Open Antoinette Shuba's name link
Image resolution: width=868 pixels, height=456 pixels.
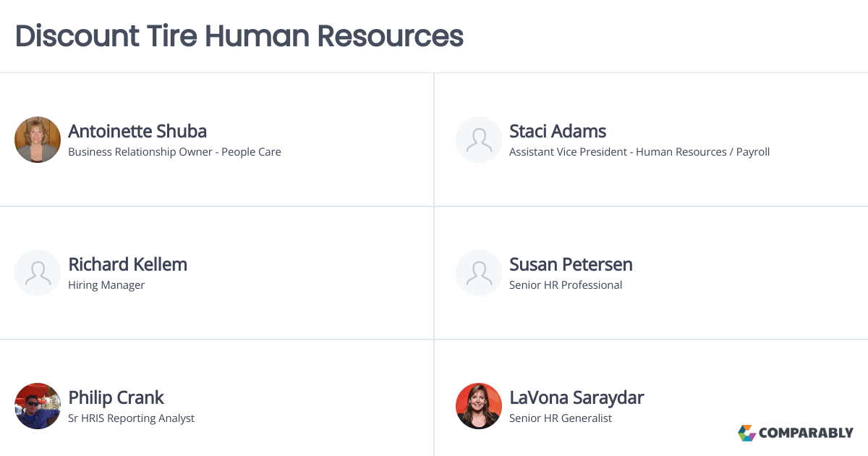[137, 131]
